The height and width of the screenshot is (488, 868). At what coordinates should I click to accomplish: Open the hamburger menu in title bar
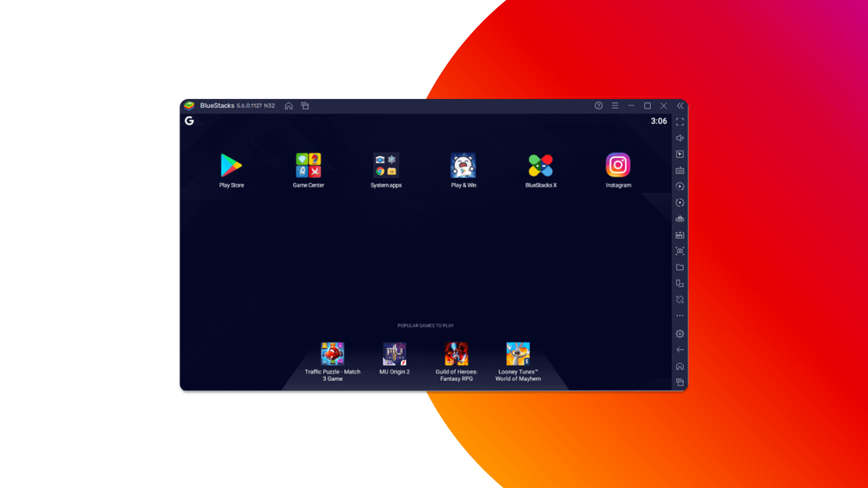coord(615,106)
